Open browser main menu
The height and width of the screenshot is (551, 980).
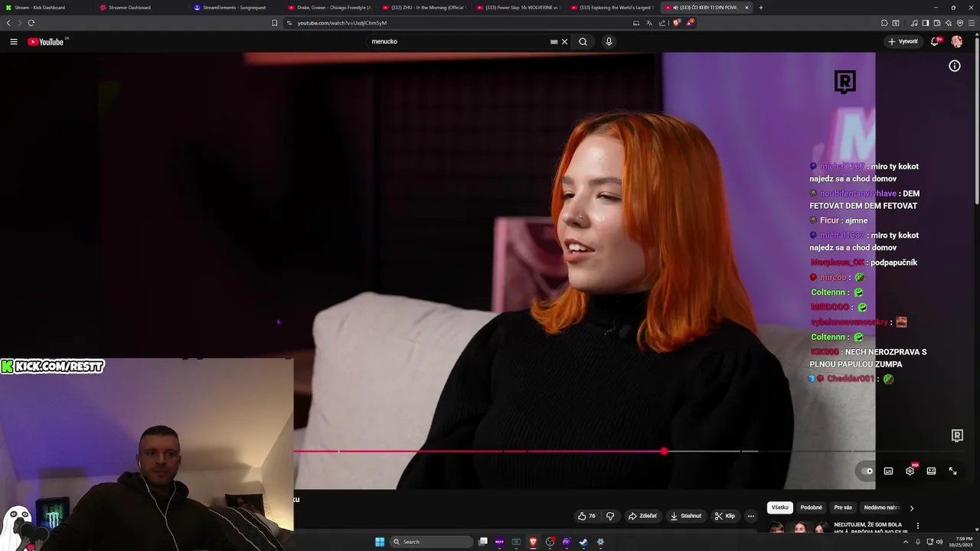coord(971,23)
